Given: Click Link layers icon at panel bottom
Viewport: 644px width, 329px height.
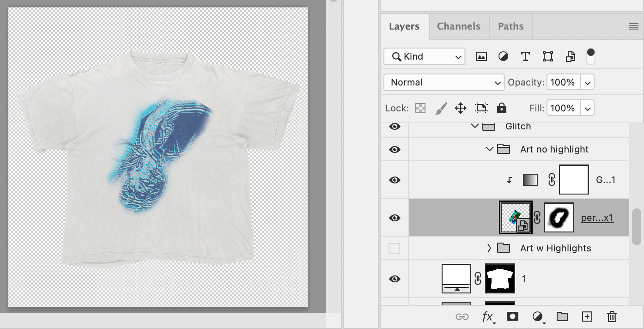Looking at the screenshot, I should coord(462,317).
